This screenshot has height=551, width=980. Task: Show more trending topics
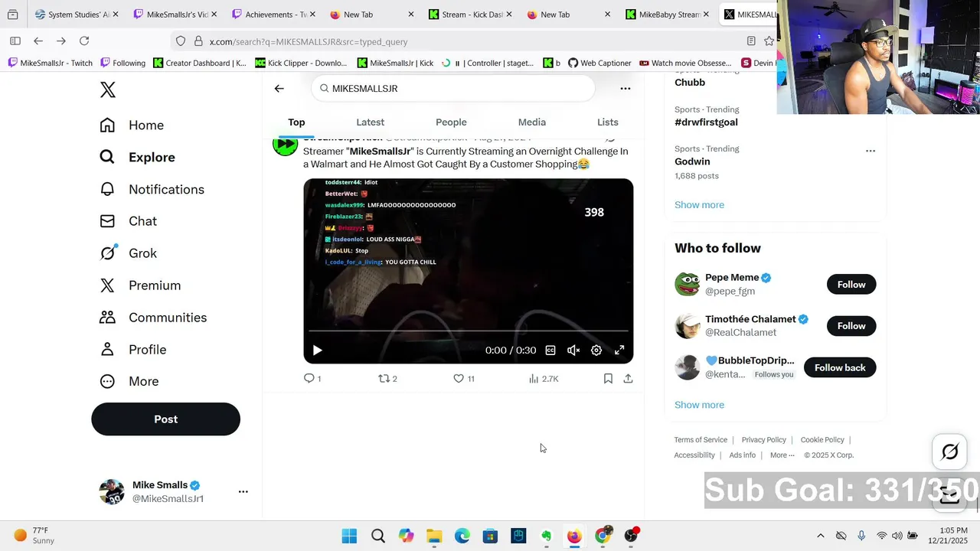tap(699, 205)
